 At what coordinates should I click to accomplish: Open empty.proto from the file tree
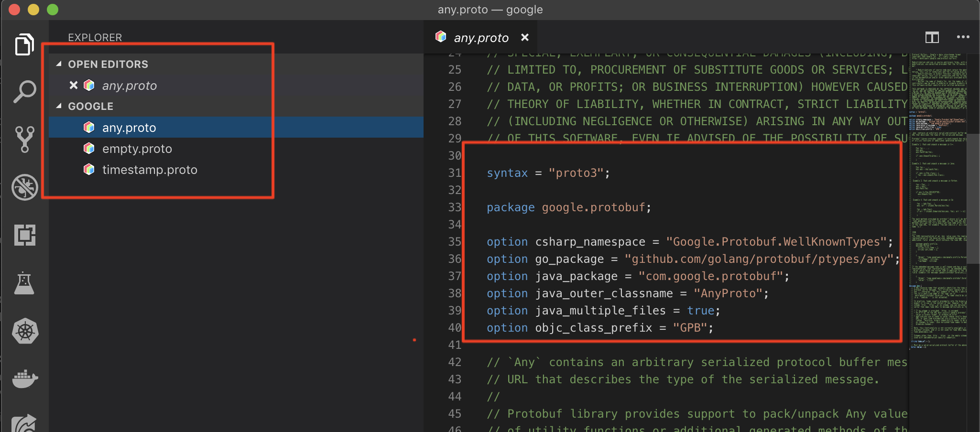coord(137,149)
